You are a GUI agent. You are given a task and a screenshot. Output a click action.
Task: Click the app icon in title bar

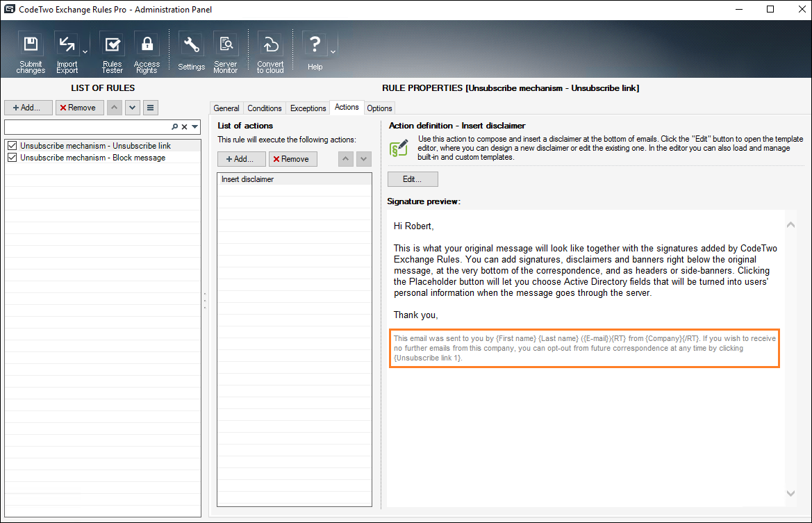coord(9,9)
